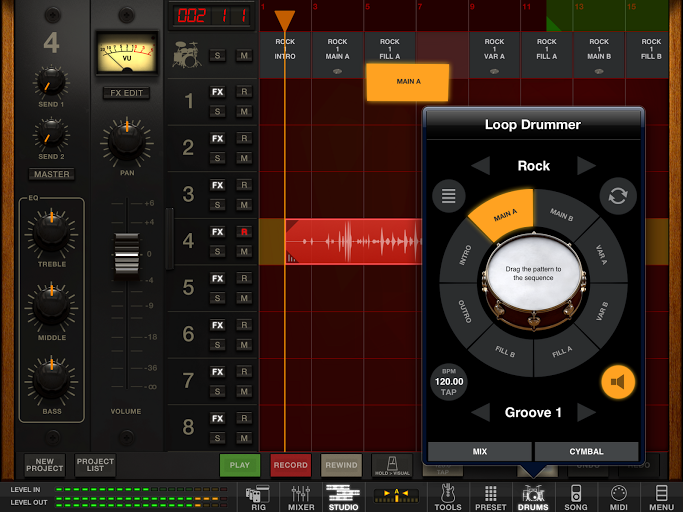The width and height of the screenshot is (683, 512).
Task: Mute track 1
Action: pyautogui.click(x=244, y=110)
